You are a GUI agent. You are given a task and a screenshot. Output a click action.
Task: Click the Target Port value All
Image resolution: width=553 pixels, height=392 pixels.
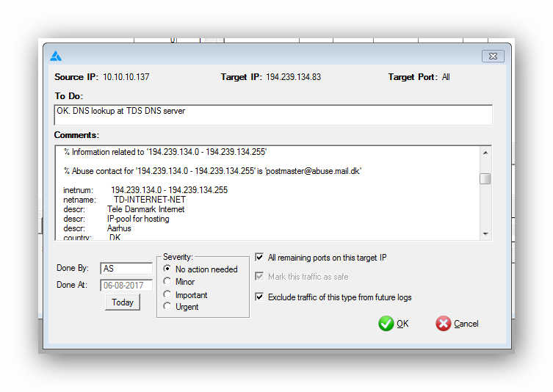[446, 77]
